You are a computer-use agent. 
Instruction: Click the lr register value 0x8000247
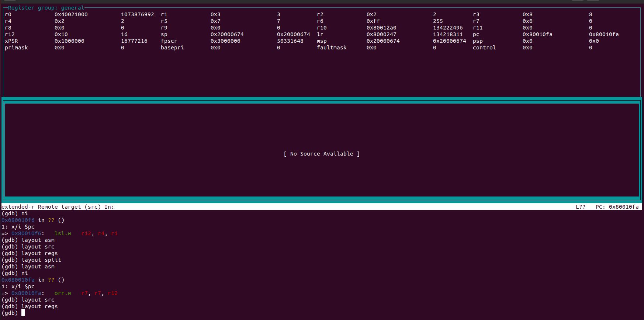[x=381, y=34]
